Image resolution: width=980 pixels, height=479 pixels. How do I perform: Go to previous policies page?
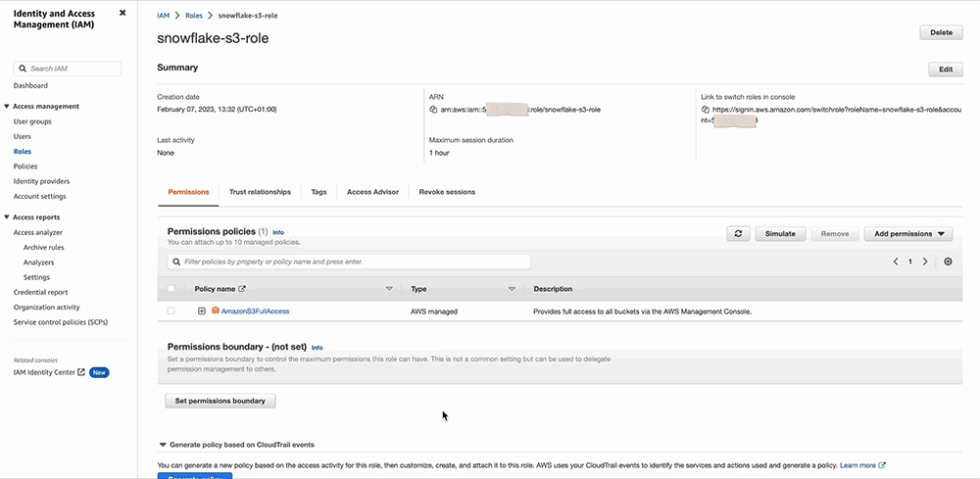(x=896, y=263)
